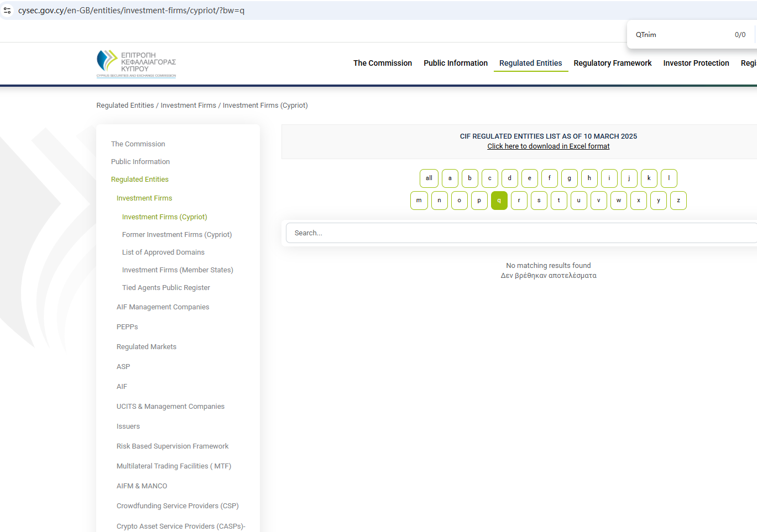Screen dimensions: 757x532
Task: Open AIFM & MANCO sidebar link
Action: (x=142, y=486)
